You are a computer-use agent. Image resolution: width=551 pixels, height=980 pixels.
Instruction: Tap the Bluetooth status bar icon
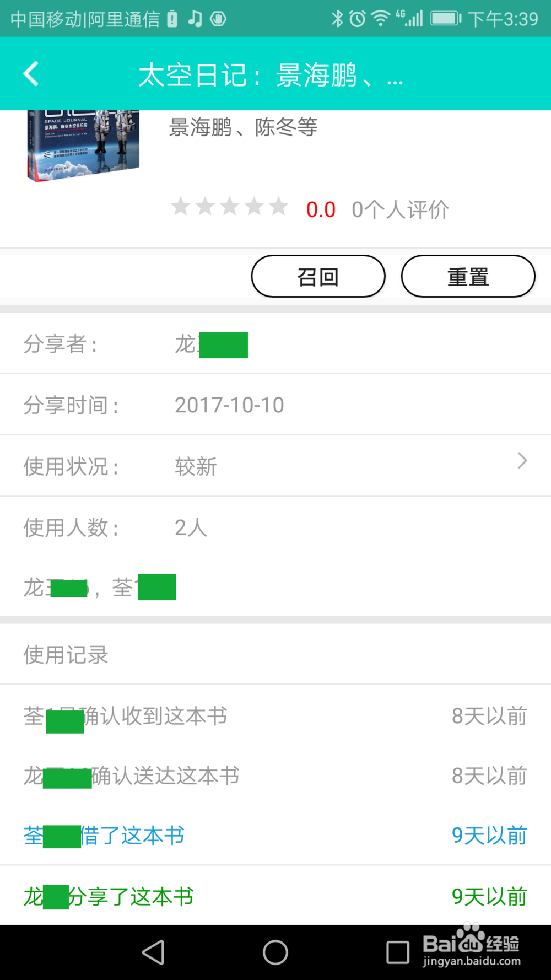(337, 19)
